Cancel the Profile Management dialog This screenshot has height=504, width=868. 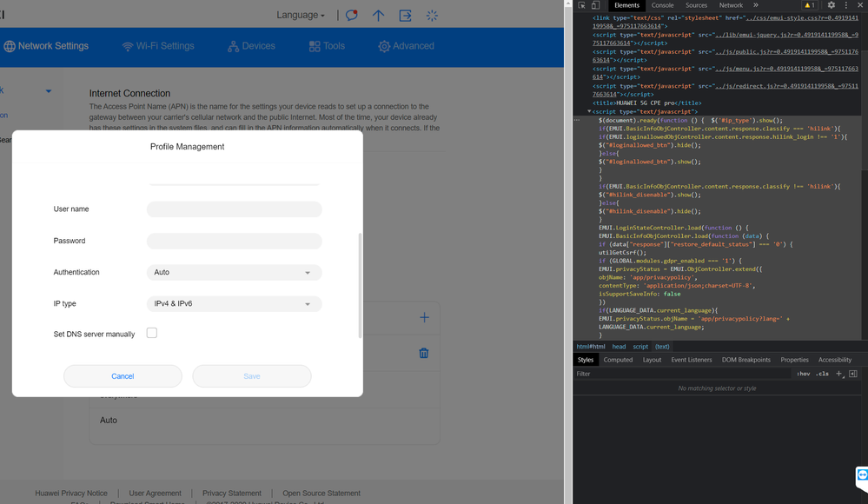(x=123, y=375)
